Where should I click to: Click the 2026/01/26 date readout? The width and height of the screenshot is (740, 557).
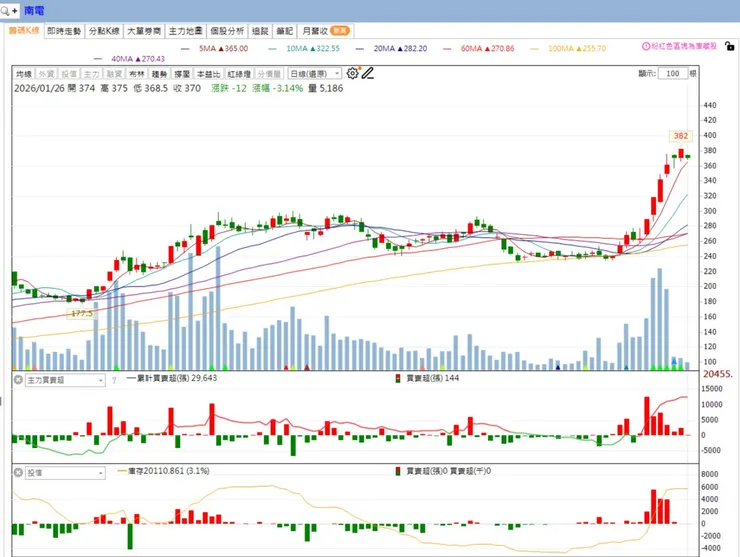(x=39, y=88)
